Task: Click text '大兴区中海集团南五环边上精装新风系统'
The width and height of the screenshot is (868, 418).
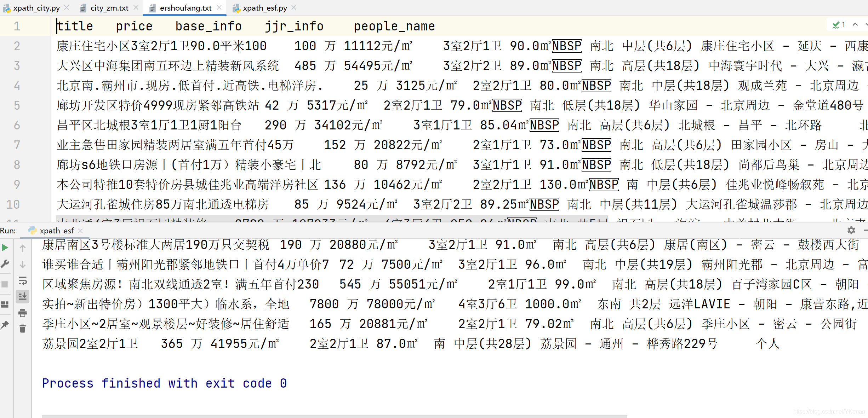Action: coord(168,66)
